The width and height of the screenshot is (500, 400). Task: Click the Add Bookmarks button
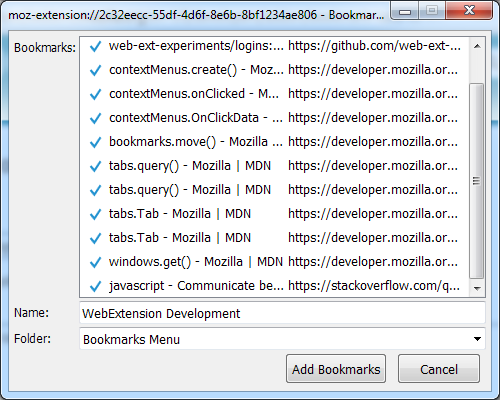[x=336, y=369]
